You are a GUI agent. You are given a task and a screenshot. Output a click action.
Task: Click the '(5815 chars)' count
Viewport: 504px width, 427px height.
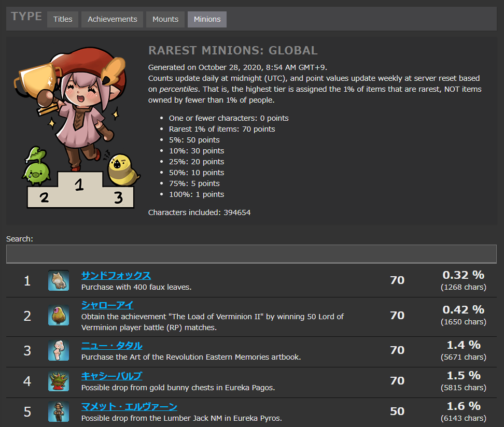464,388
